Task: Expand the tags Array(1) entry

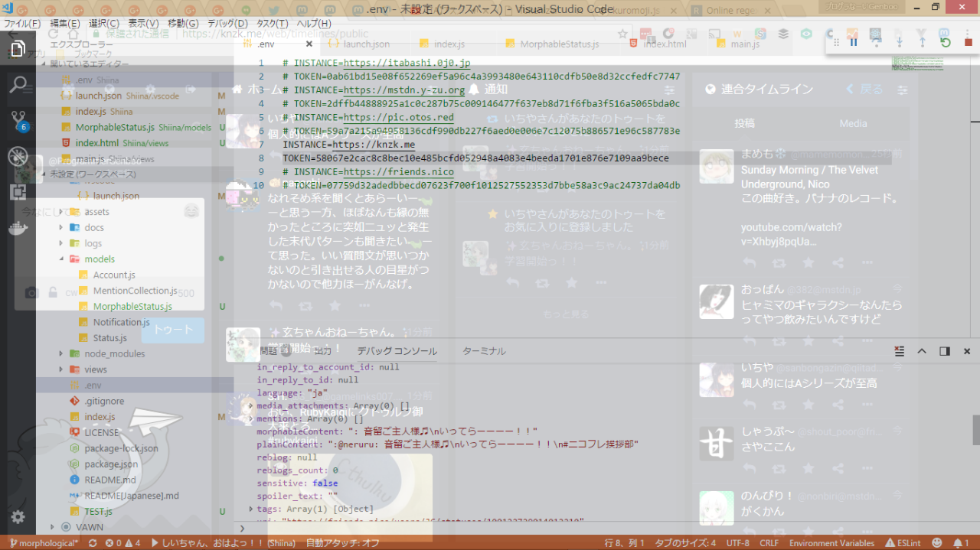Action: point(251,509)
